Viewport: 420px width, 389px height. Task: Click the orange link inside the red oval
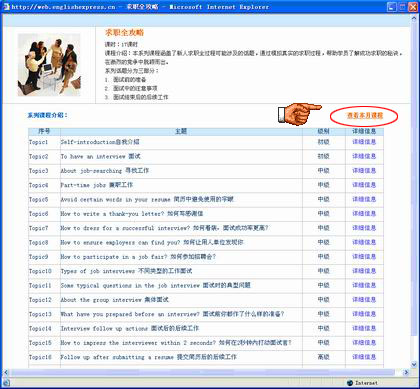point(365,116)
